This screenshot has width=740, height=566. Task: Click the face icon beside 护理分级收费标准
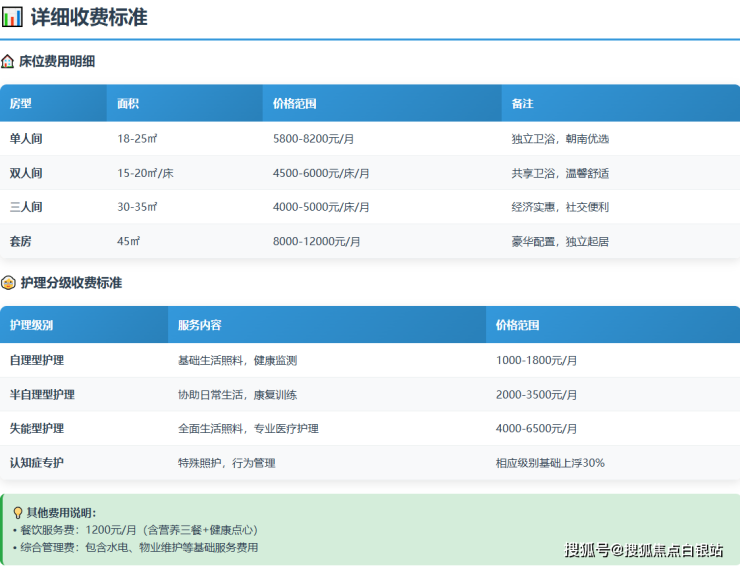click(8, 283)
